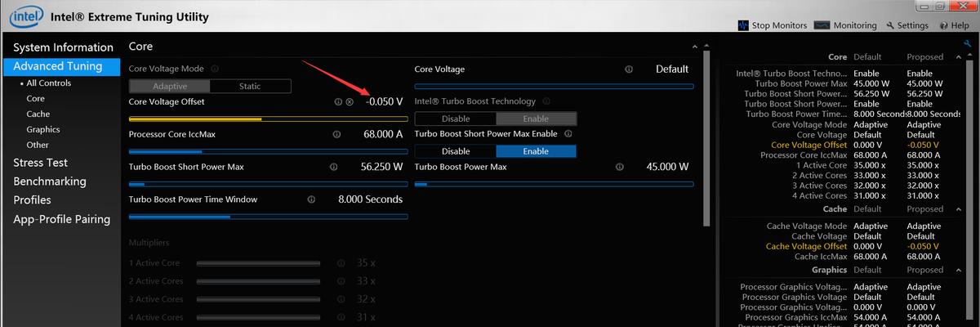This screenshot has height=327, width=980.
Task: Show info icon for Turbo Boost Power Time Window
Action: [x=311, y=199]
